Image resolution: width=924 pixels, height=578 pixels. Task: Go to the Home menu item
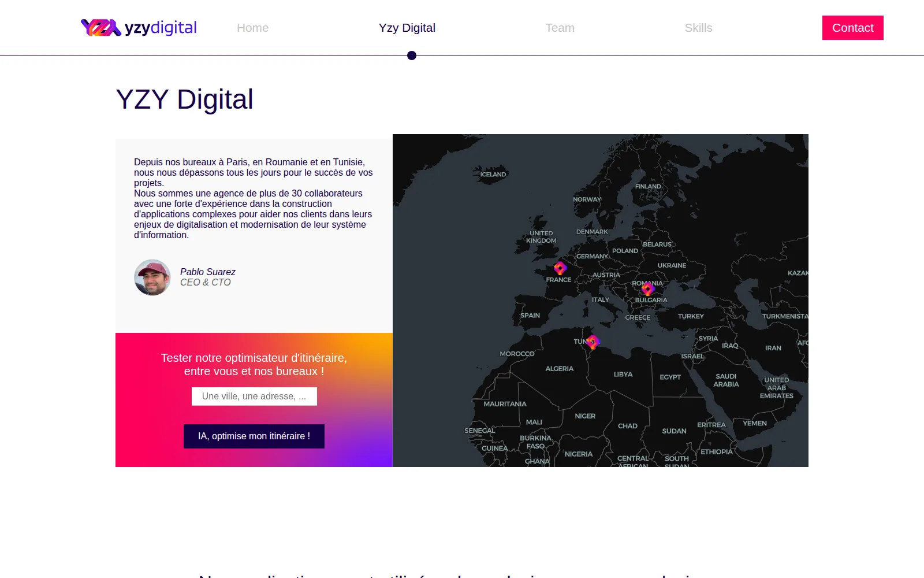[252, 28]
